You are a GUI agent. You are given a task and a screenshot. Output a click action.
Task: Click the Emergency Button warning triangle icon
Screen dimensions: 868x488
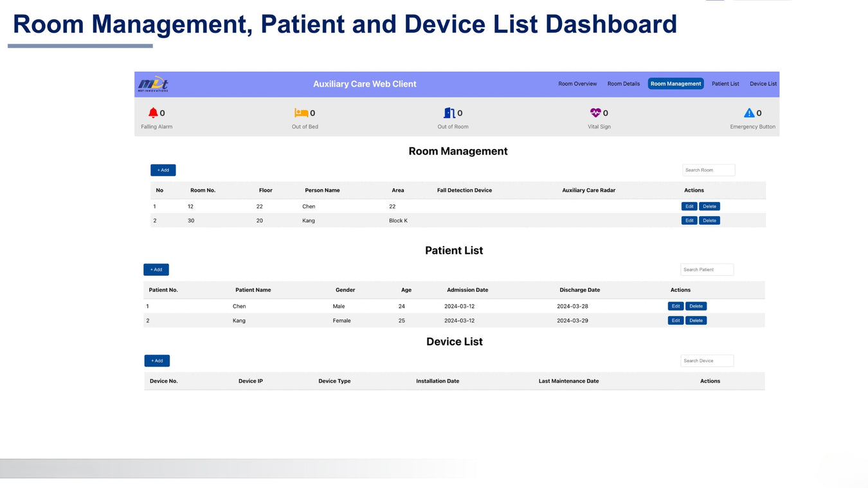749,113
